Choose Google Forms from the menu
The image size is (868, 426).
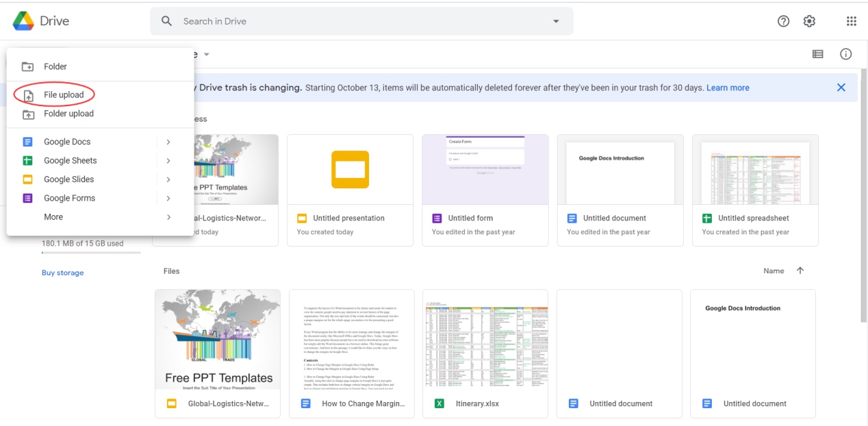(101, 198)
